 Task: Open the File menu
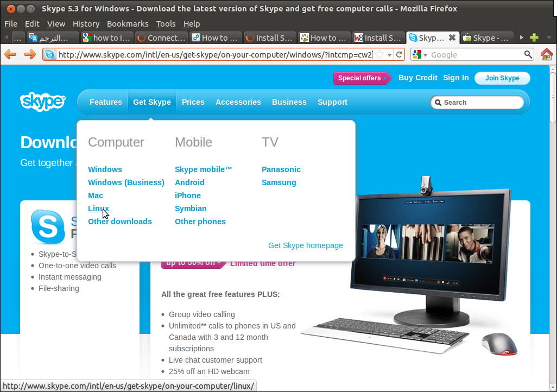(x=11, y=24)
